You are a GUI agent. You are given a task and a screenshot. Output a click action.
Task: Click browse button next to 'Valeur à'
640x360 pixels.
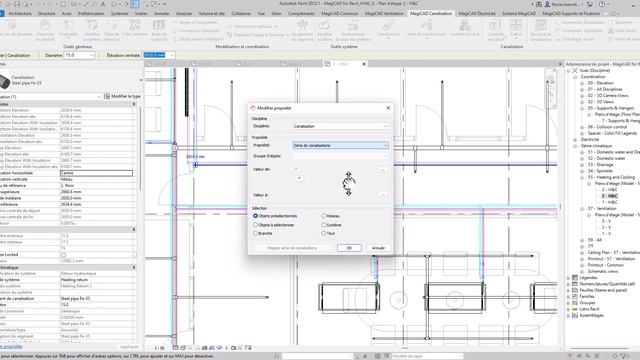click(x=382, y=195)
